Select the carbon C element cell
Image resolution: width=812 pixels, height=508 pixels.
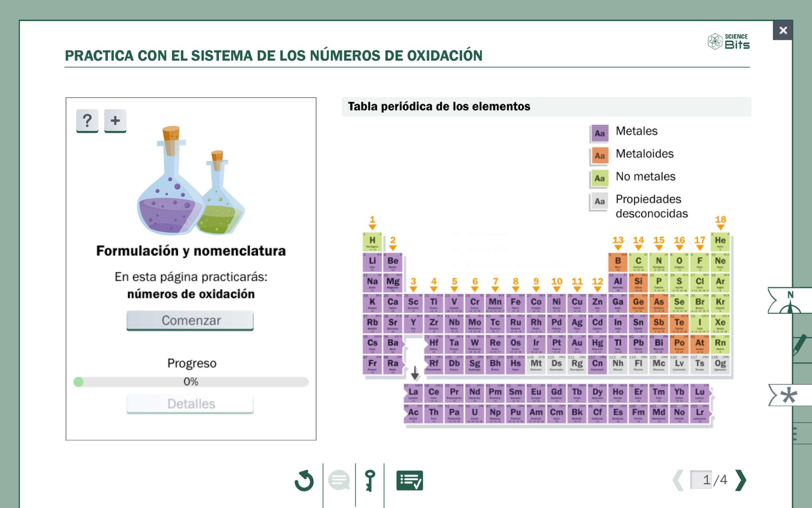point(638,262)
